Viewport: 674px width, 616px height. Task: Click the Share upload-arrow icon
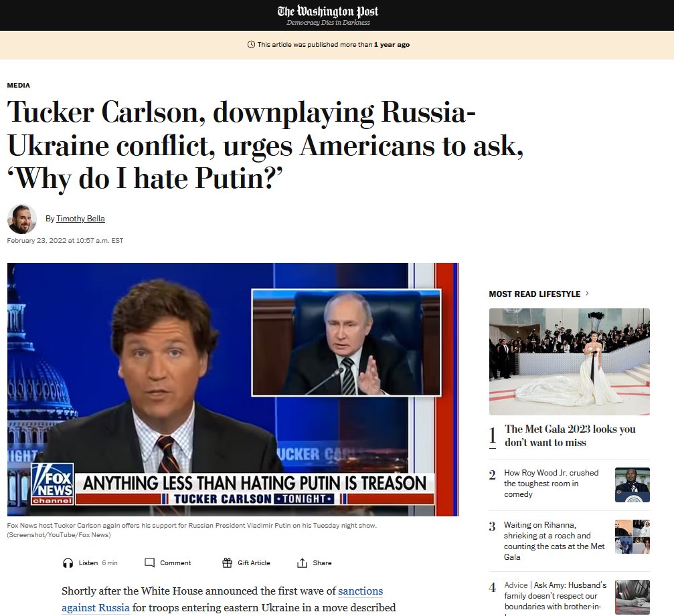tap(302, 562)
